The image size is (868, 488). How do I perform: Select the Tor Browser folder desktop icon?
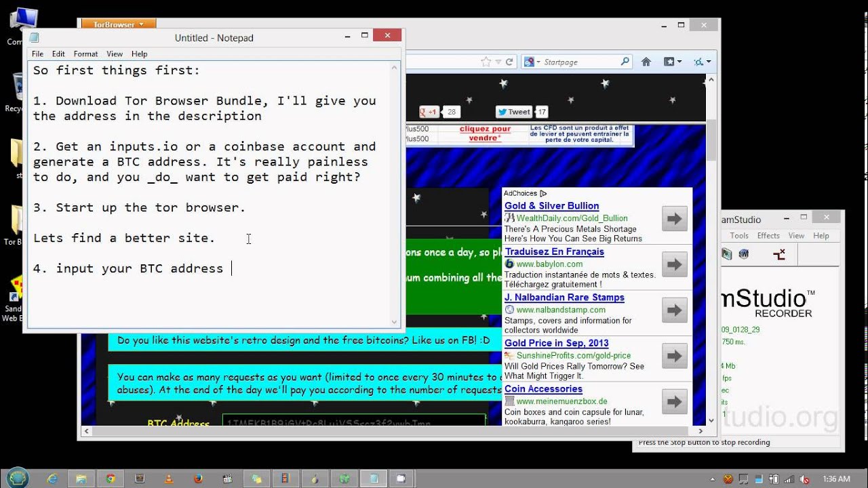(15, 226)
